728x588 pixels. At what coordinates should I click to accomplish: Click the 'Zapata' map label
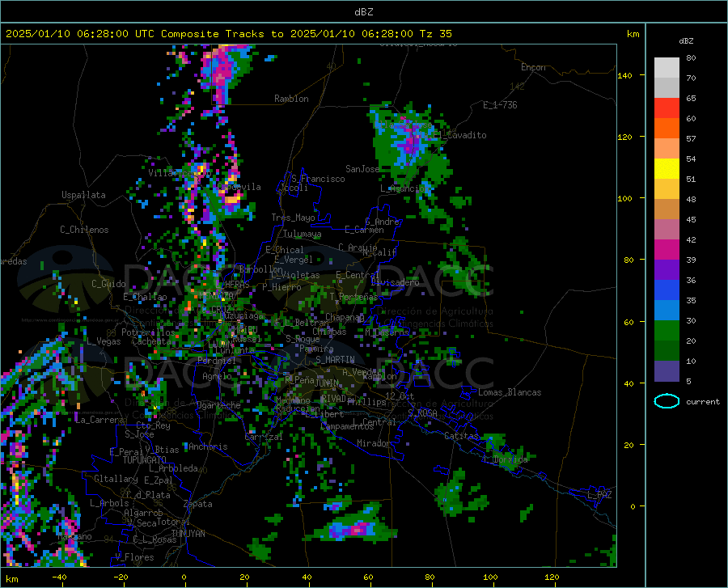pyautogui.click(x=198, y=504)
